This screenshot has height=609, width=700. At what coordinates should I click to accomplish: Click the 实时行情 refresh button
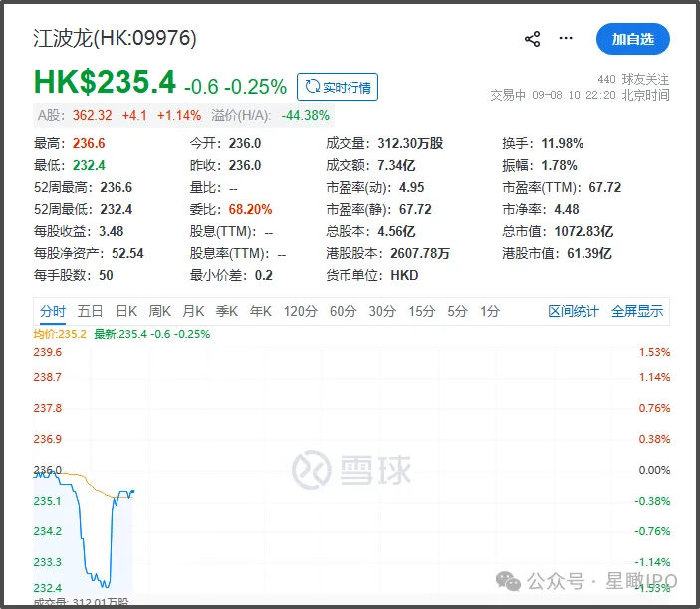click(x=338, y=87)
